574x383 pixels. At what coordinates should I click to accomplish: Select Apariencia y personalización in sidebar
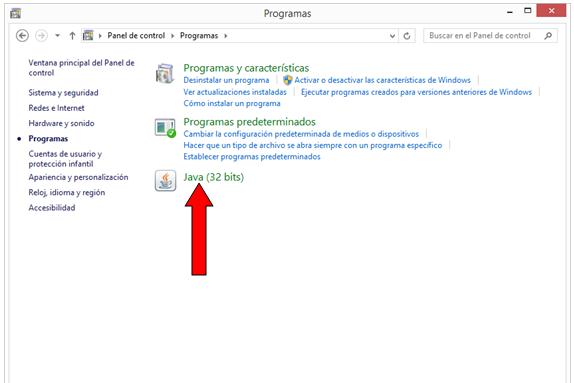tap(78, 177)
